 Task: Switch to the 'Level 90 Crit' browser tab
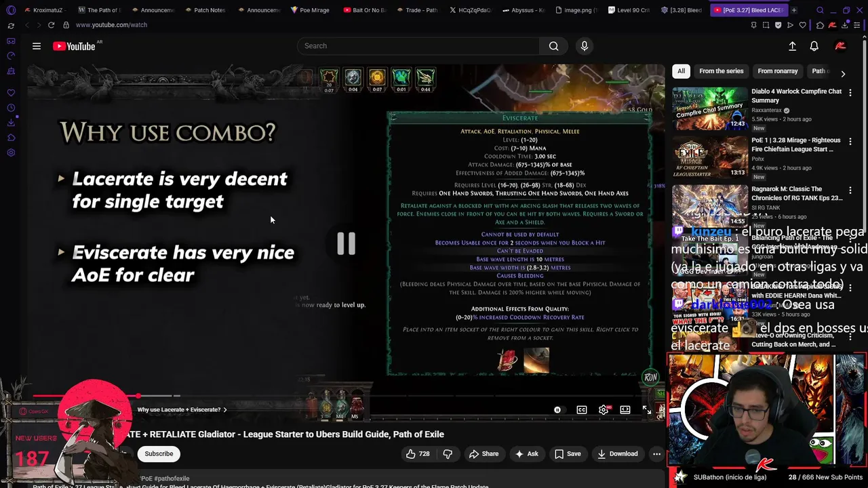(x=629, y=10)
